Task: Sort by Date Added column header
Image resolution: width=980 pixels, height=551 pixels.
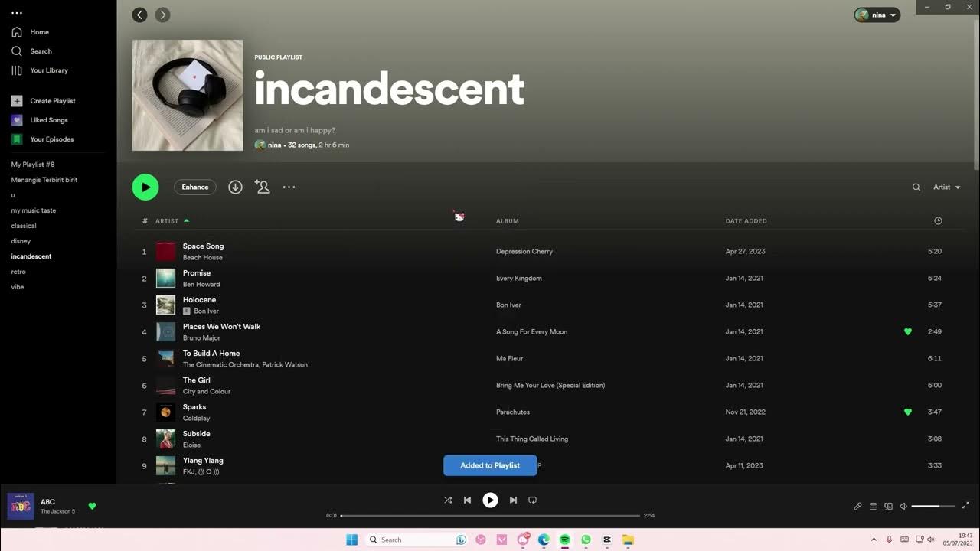Action: click(746, 220)
